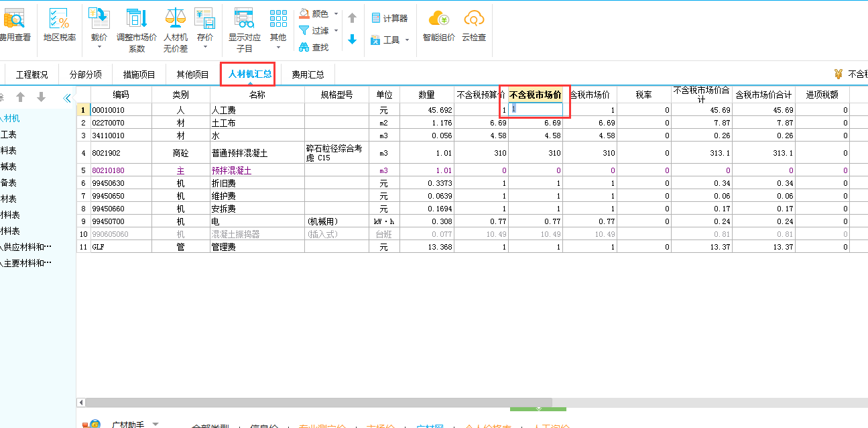Expand the 其他 dropdown arrow
This screenshot has height=428, width=868.
(x=278, y=48)
